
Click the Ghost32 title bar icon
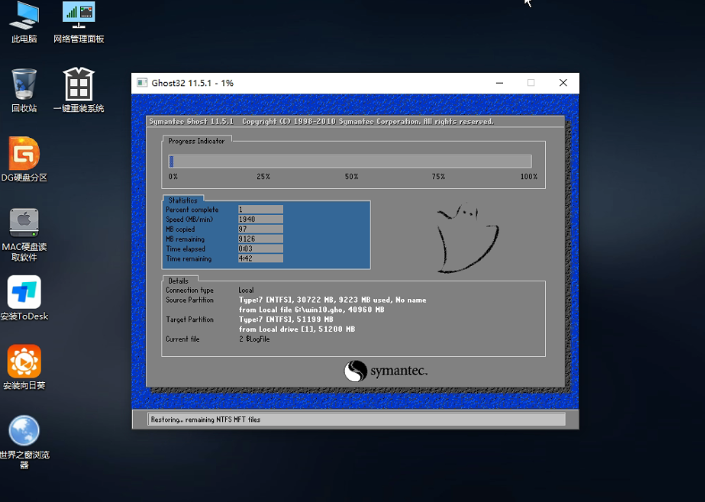click(142, 83)
